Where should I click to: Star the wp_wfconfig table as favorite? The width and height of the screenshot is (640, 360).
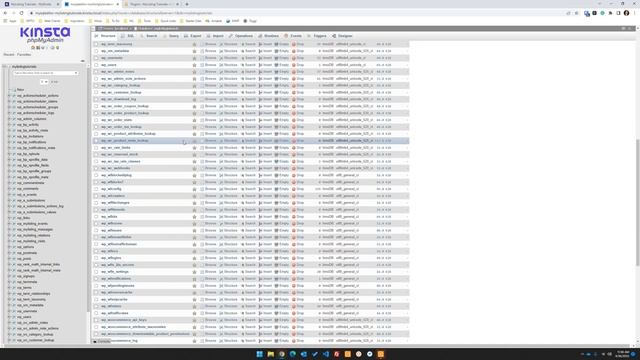[x=194, y=189]
